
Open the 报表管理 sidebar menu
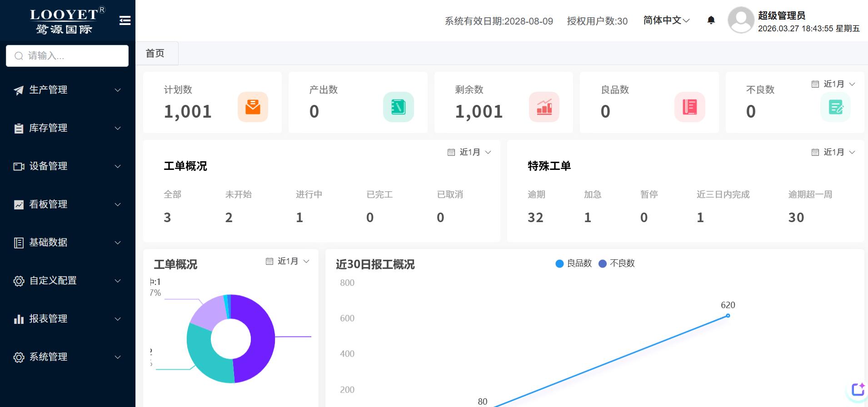pyautogui.click(x=67, y=319)
